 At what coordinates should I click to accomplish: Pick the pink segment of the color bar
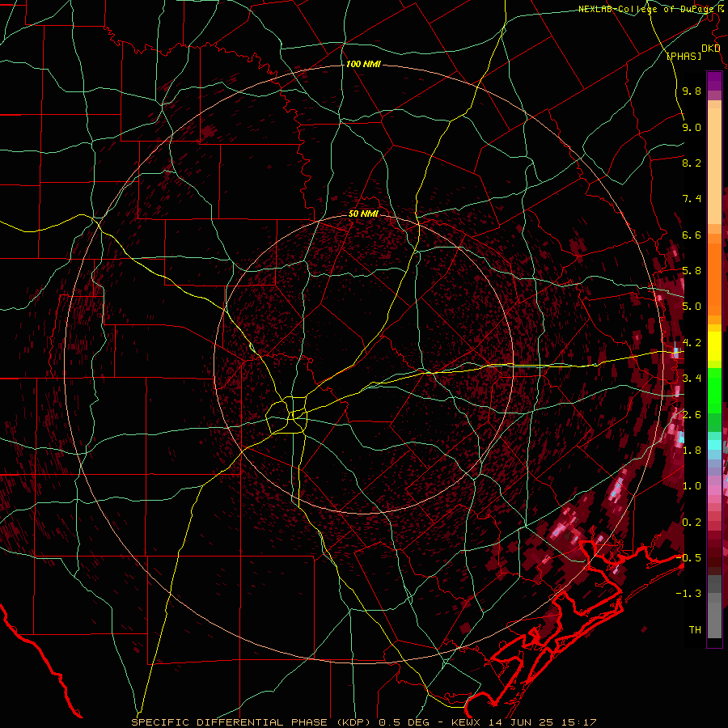pyautogui.click(x=714, y=490)
